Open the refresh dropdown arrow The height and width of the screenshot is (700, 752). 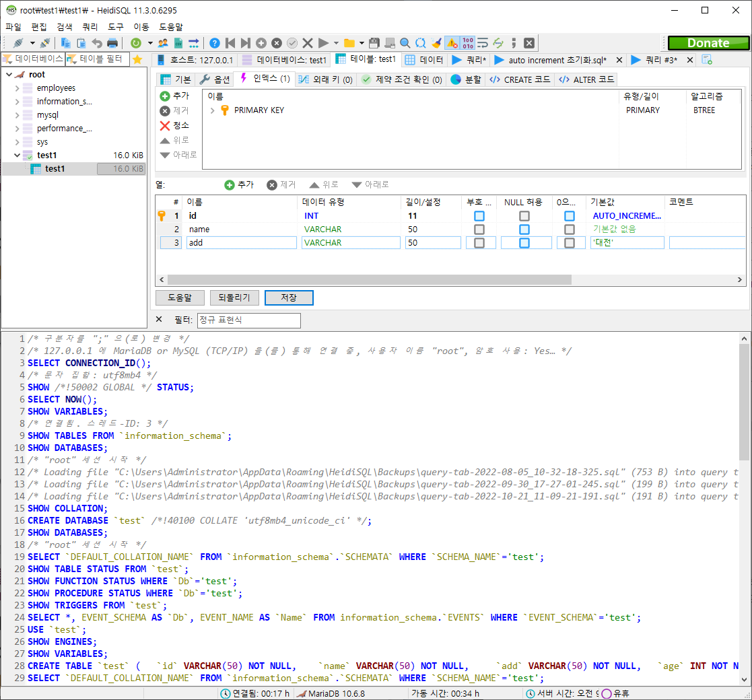pyautogui.click(x=150, y=43)
